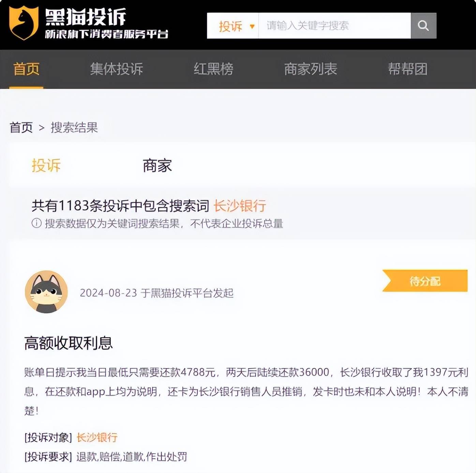
Task: Click the info icon beside search notice
Action: (x=36, y=223)
